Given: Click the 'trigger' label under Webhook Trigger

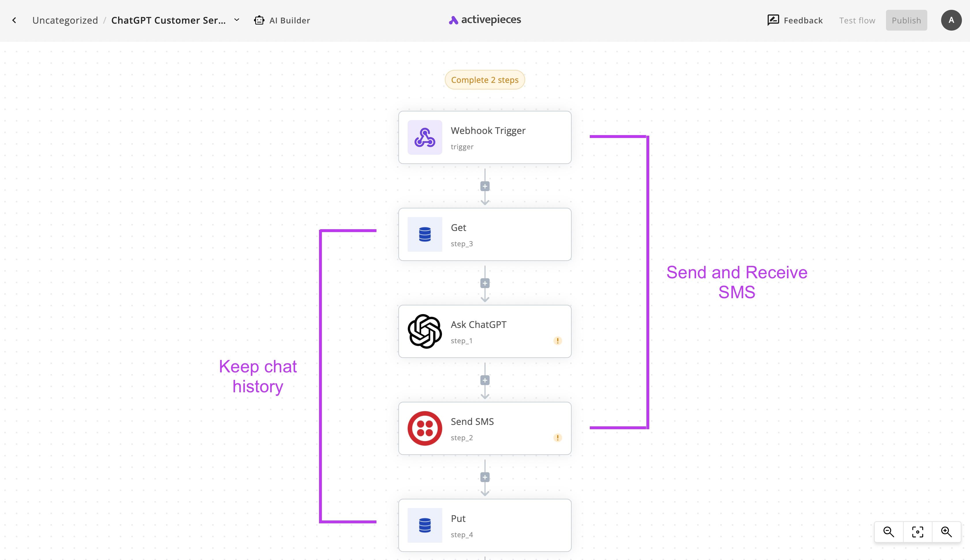Looking at the screenshot, I should 462,147.
